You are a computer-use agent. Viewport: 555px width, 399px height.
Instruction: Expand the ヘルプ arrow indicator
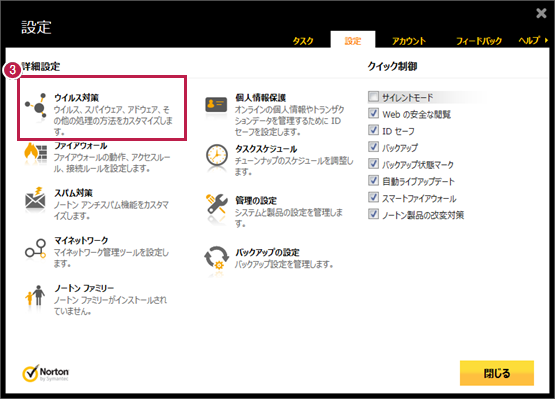coord(546,41)
